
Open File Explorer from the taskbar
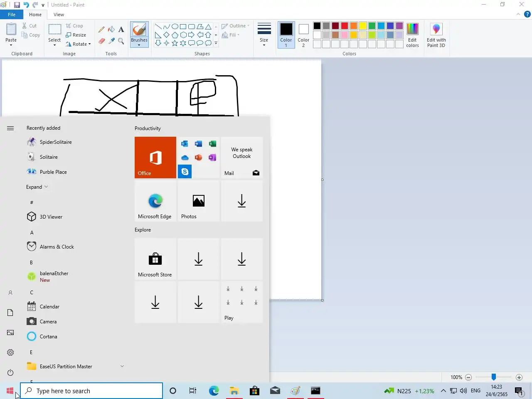tap(234, 391)
